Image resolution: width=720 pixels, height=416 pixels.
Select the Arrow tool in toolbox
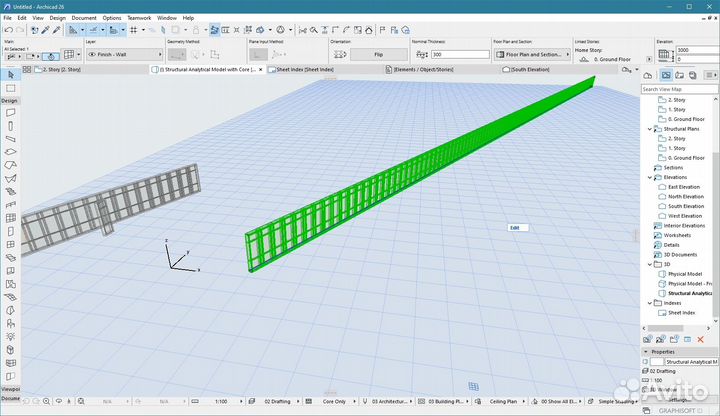11,74
